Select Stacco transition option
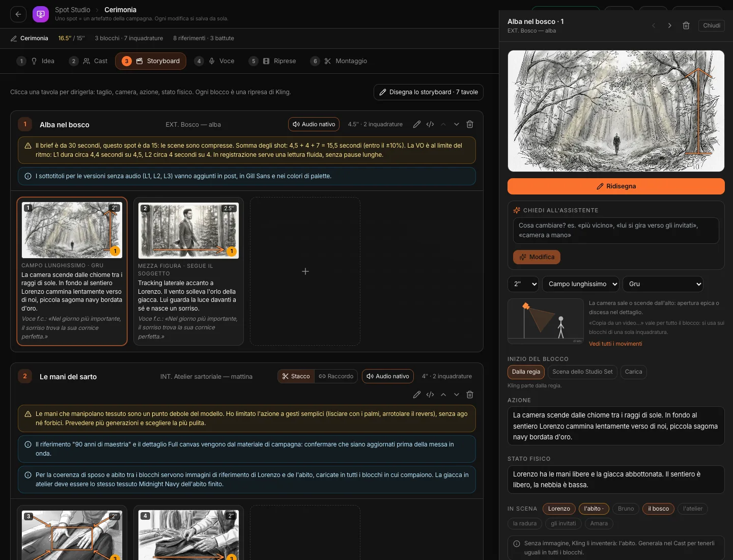 tap(296, 376)
